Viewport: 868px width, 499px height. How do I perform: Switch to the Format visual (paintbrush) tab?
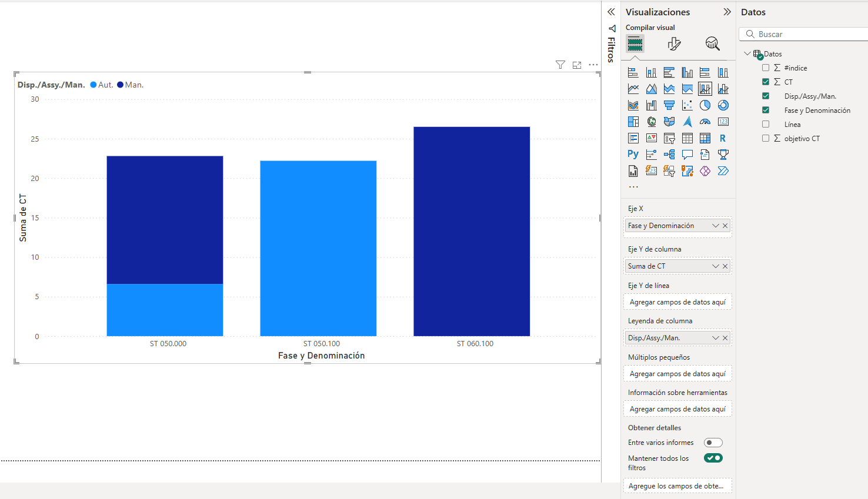pos(674,43)
